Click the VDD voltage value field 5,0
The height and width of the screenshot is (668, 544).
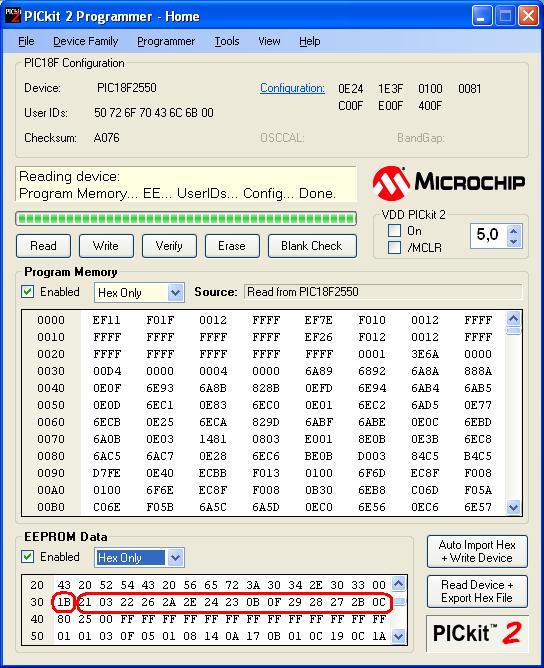click(x=489, y=236)
